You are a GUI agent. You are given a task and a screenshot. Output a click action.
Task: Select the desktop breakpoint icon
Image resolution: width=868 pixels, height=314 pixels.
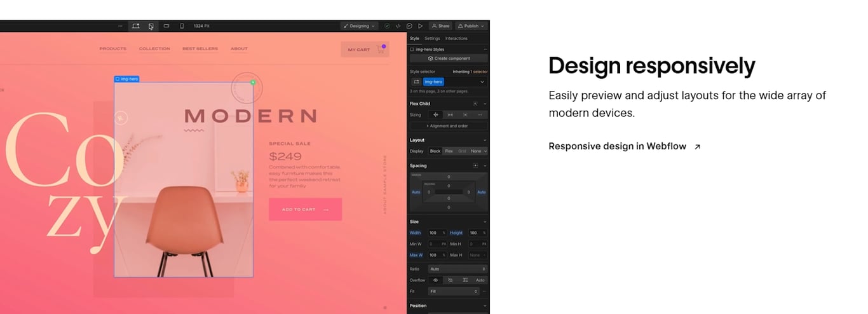tap(135, 26)
